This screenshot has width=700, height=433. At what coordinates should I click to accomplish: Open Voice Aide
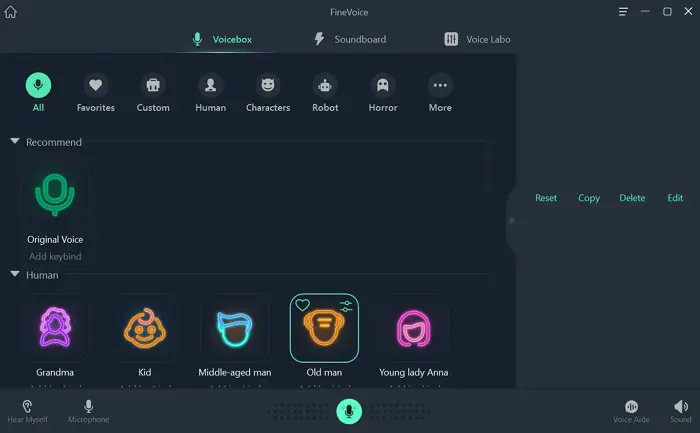pos(631,411)
